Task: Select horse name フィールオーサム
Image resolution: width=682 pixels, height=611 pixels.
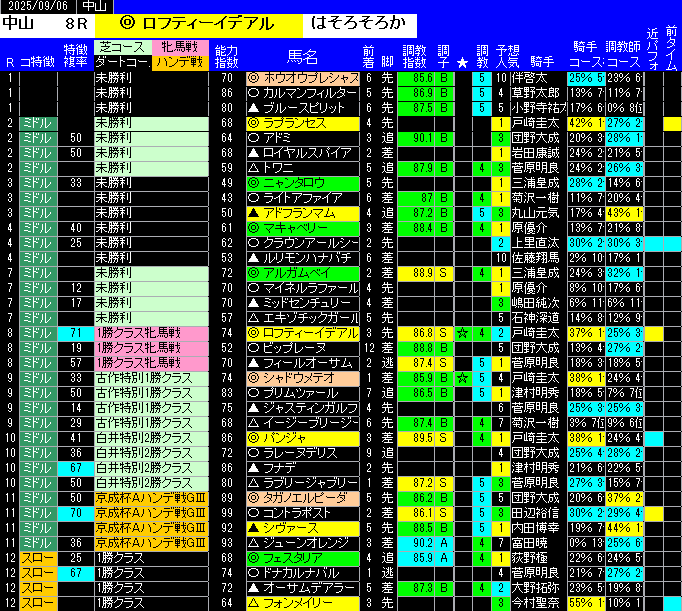Action: tap(303, 363)
